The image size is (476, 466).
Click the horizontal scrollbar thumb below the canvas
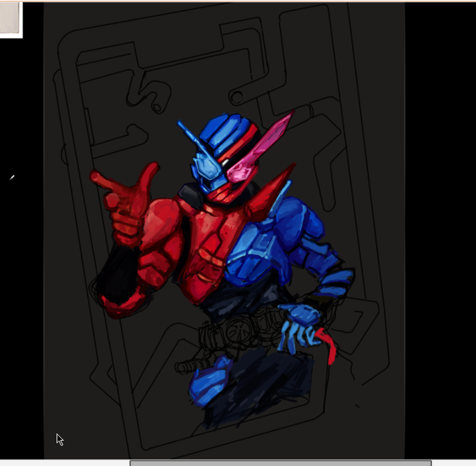281,463
